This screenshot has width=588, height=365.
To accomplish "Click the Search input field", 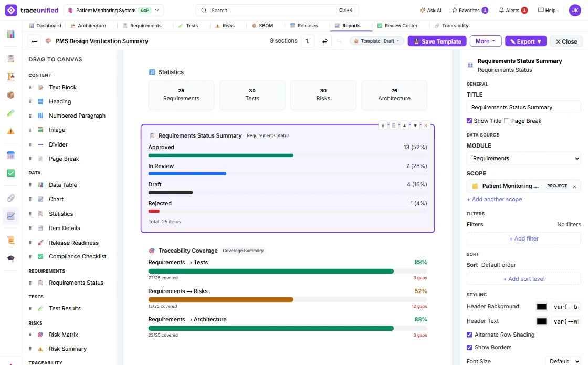I will pos(277,10).
